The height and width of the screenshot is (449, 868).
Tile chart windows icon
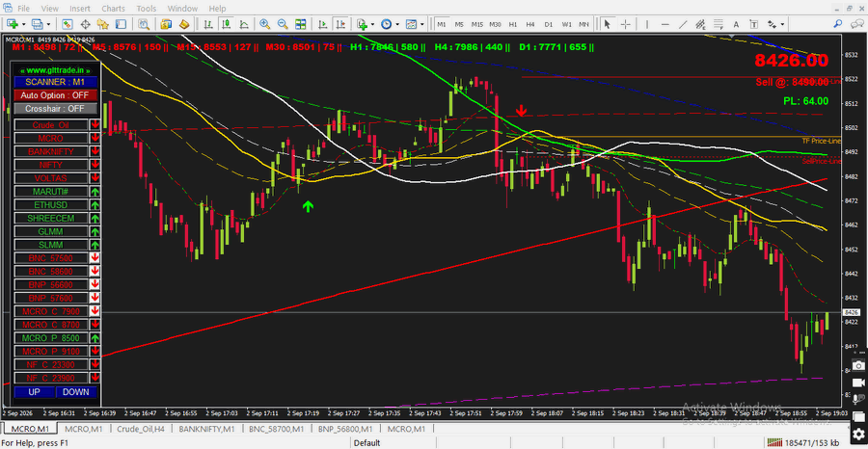coord(300,24)
